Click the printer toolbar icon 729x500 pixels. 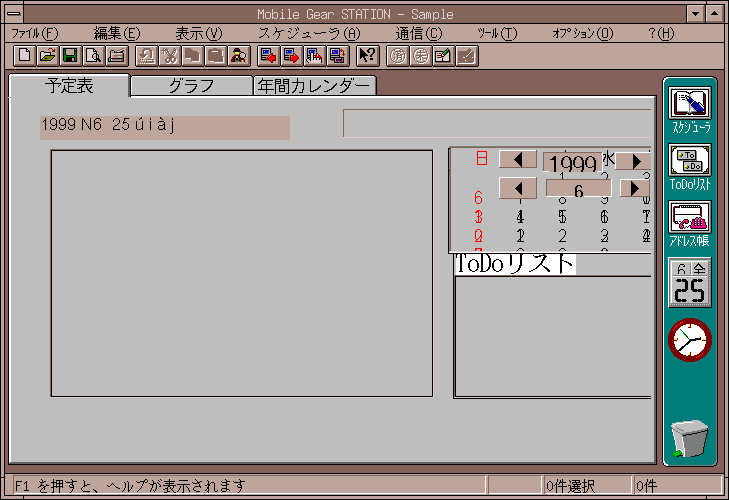117,56
